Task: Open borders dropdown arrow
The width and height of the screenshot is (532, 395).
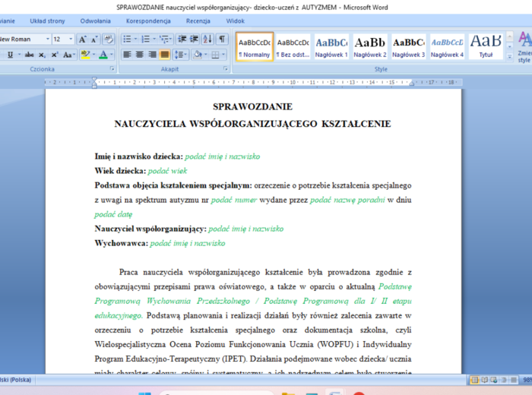Action: tap(223, 55)
